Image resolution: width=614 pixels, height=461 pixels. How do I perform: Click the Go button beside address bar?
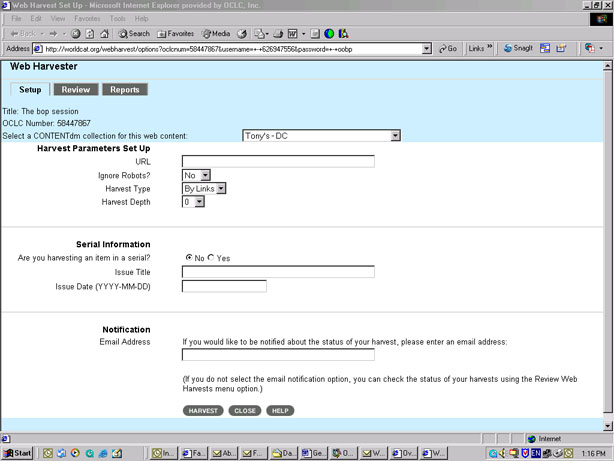point(447,48)
